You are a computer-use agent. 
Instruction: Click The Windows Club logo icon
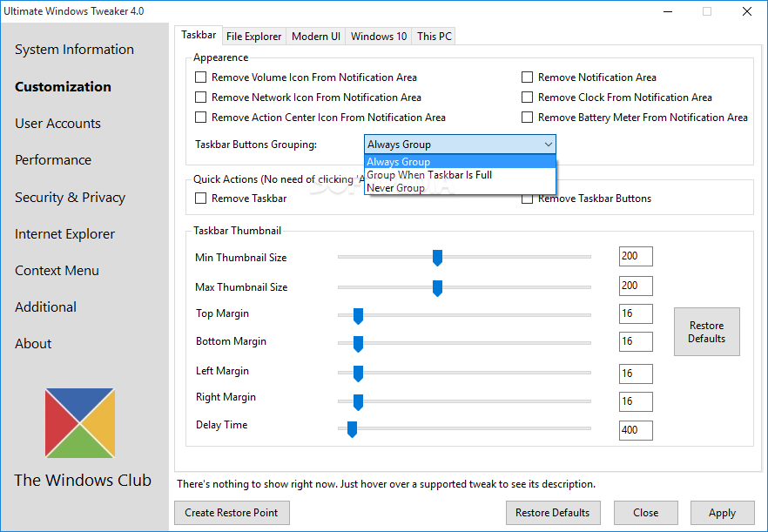(x=80, y=423)
